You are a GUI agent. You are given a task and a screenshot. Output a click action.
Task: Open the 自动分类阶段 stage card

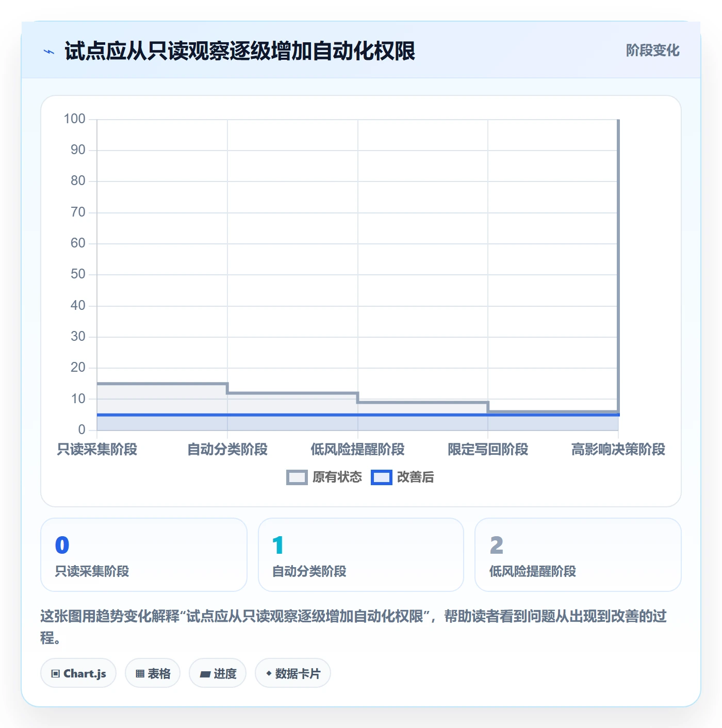[361, 555]
